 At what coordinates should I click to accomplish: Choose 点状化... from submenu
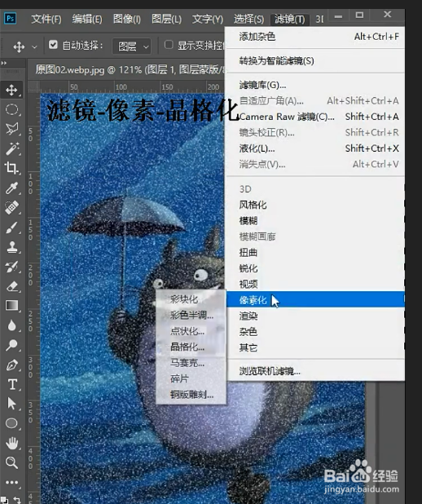point(191,331)
